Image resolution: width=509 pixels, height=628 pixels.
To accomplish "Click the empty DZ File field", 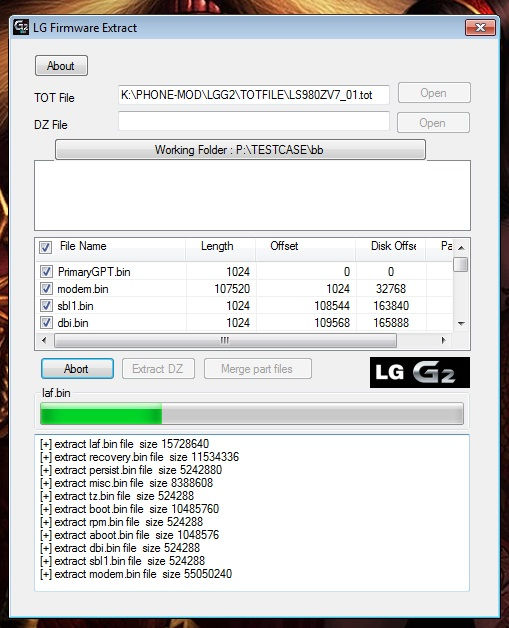I will point(254,121).
